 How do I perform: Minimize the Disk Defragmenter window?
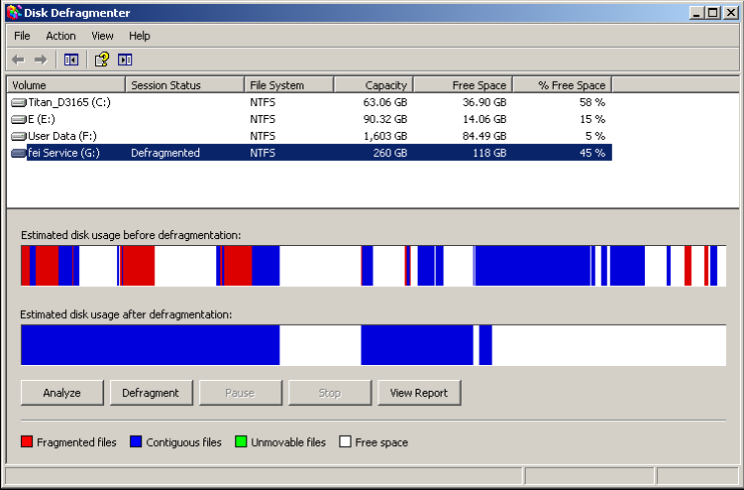point(696,13)
